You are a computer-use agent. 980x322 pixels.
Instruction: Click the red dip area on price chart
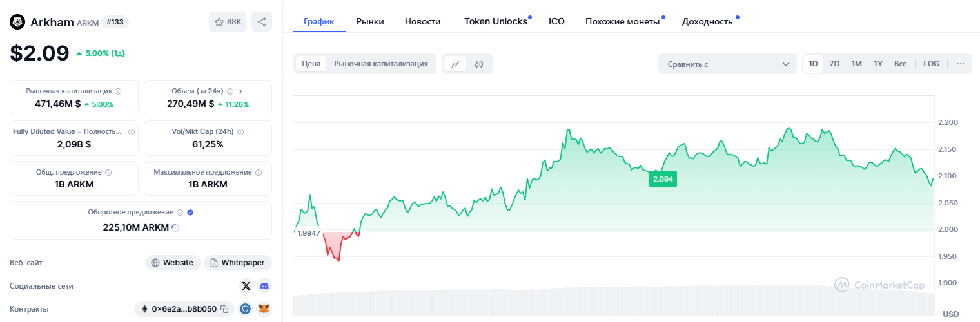335,245
